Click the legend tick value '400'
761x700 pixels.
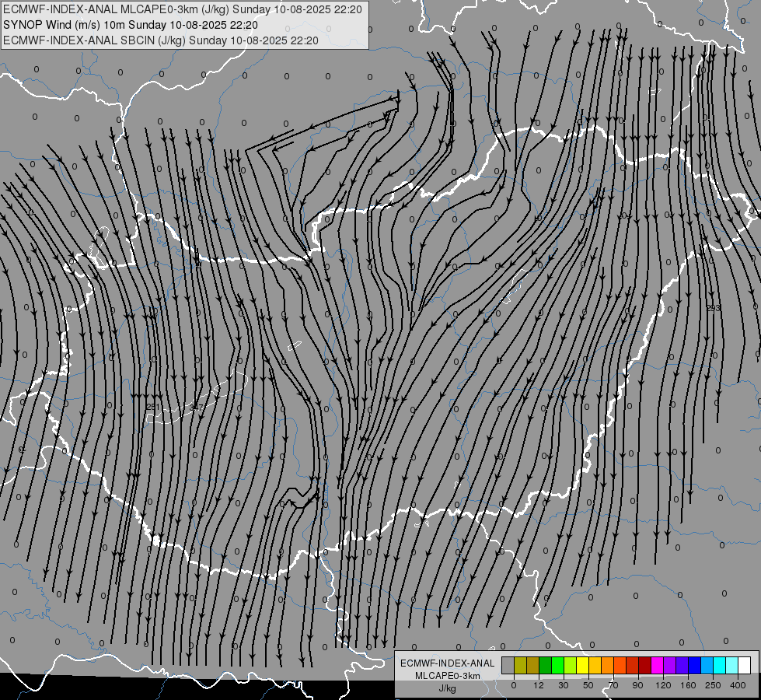(738, 685)
